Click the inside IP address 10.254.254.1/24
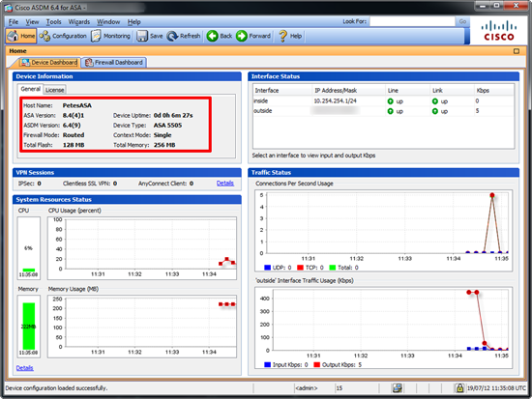 336,101
